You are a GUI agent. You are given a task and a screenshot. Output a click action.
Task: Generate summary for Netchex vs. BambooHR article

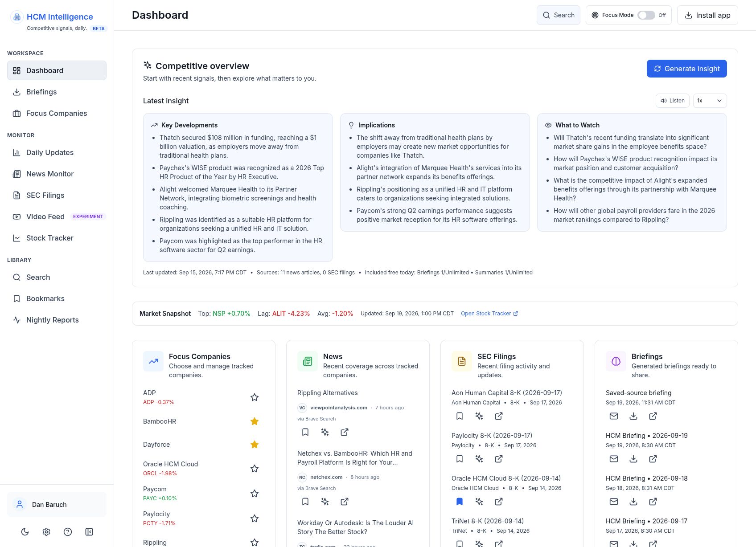[325, 502]
